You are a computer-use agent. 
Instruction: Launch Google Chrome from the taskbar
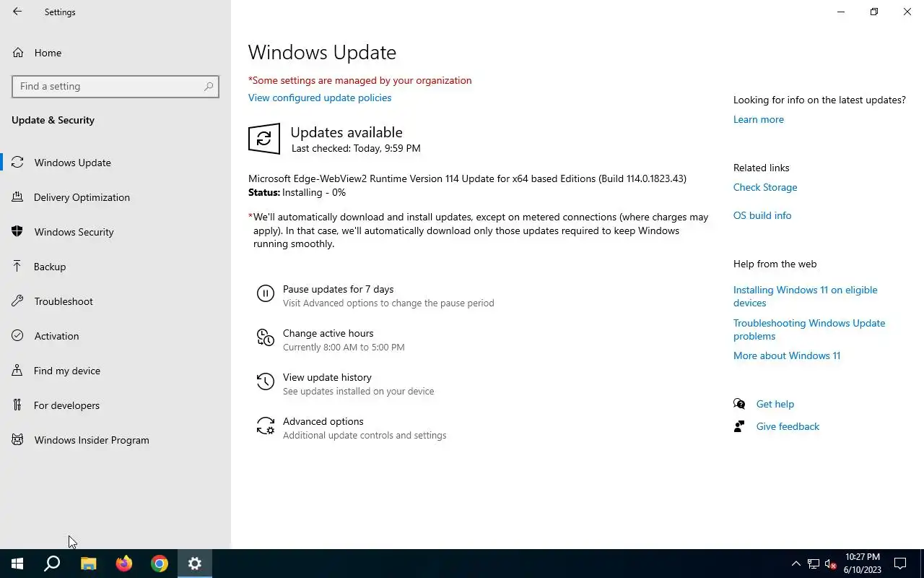[160, 564]
